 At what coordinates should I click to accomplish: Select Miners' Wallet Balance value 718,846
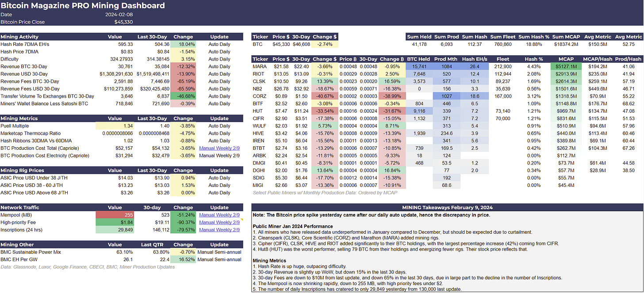[x=124, y=104]
